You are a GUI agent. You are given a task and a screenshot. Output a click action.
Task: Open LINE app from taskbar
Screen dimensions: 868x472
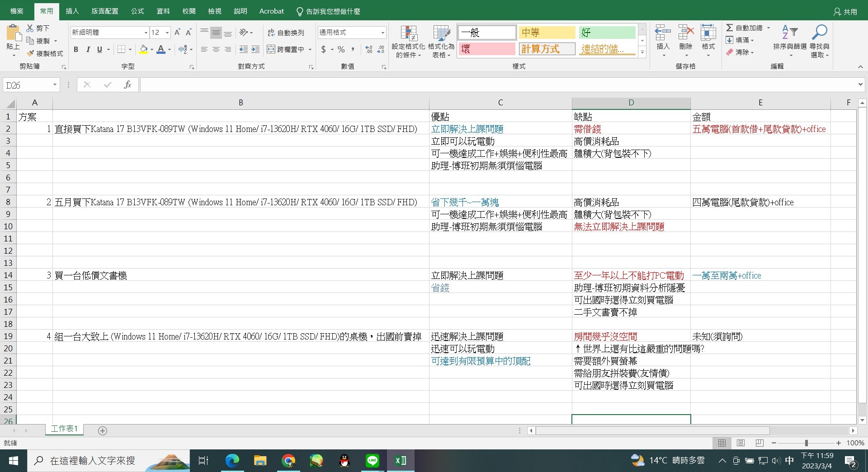click(373, 461)
